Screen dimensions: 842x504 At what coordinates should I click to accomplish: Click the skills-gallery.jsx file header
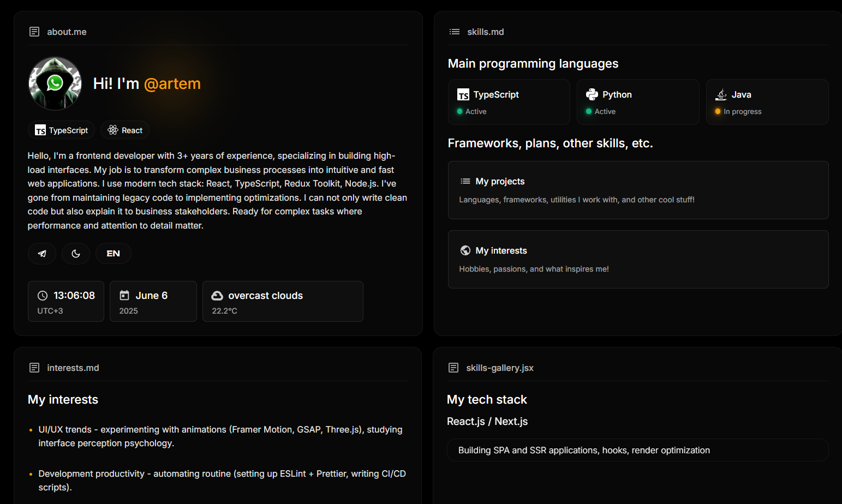[491, 368]
